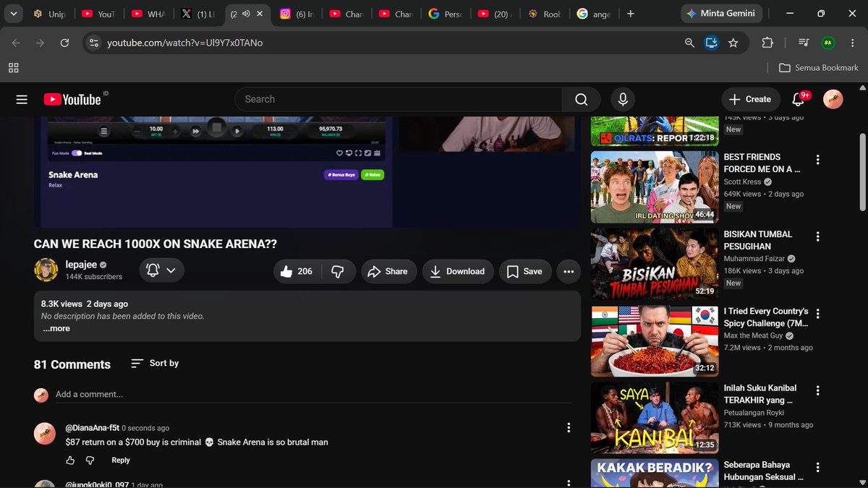The image size is (868, 488).
Task: Click the 81 Comments heading
Action: pos(72,364)
